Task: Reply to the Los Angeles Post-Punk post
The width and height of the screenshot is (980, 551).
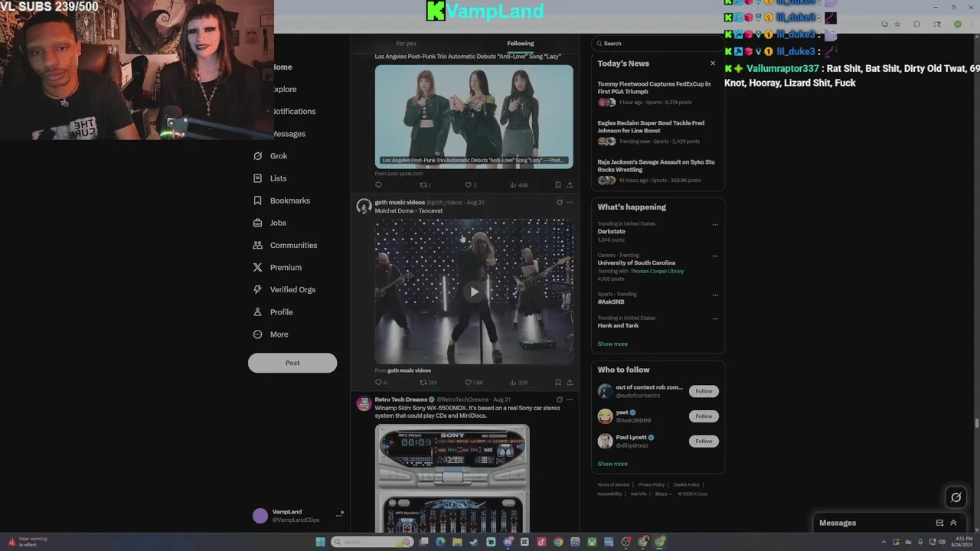Action: point(378,184)
